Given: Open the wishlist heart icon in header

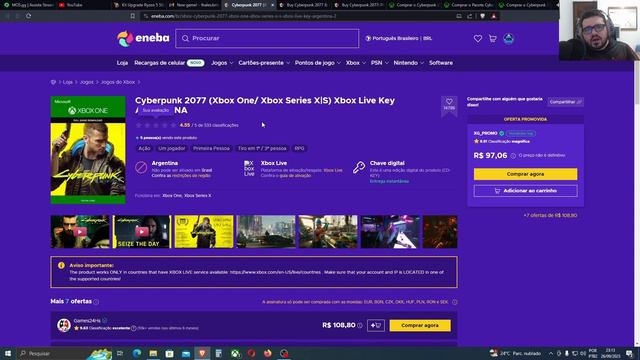Looking at the screenshot, I should [x=478, y=39].
